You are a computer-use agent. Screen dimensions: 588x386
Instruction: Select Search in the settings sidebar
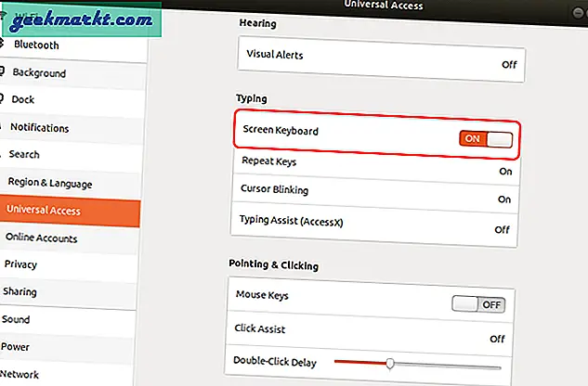(24, 155)
